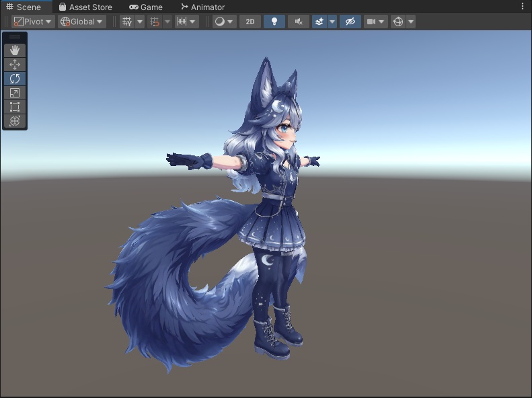This screenshot has width=532, height=398.
Task: Open the Asset Store tab
Action: click(85, 7)
